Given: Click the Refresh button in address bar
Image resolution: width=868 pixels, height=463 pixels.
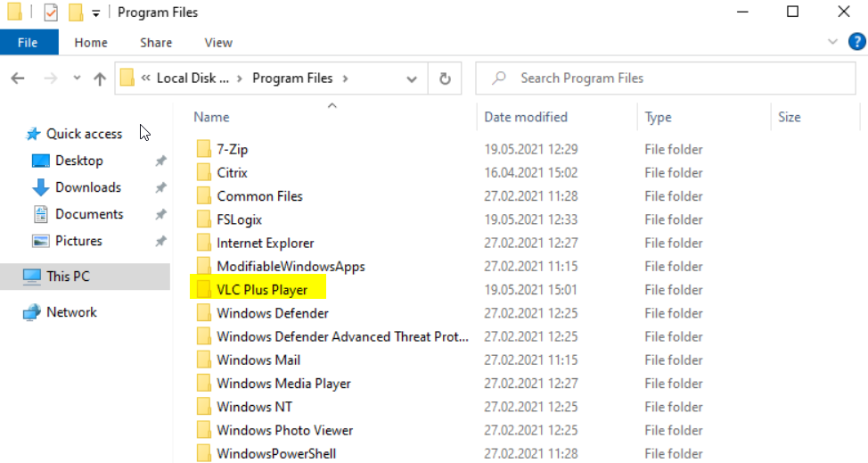Looking at the screenshot, I should [x=445, y=79].
